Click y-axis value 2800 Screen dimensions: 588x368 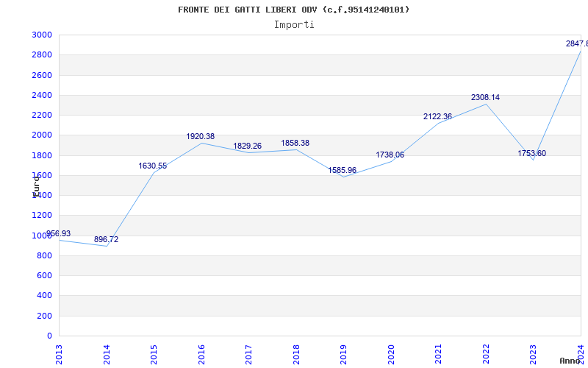pos(42,54)
